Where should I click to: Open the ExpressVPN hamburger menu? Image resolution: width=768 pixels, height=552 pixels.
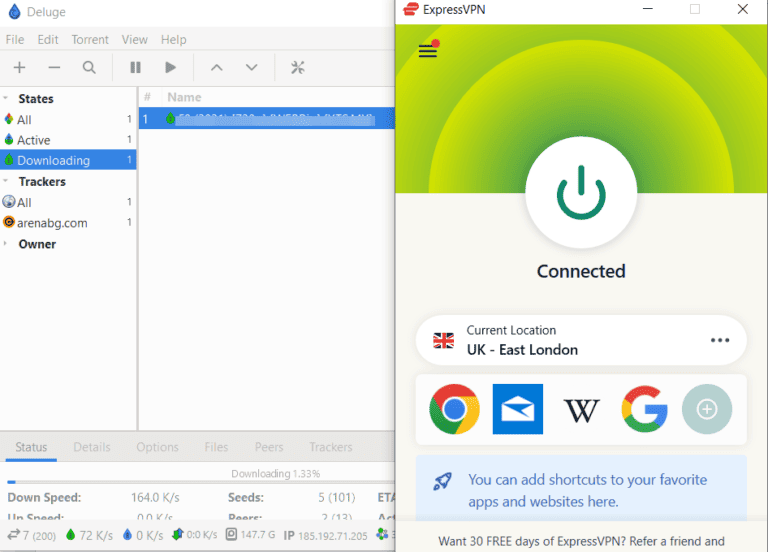point(428,51)
